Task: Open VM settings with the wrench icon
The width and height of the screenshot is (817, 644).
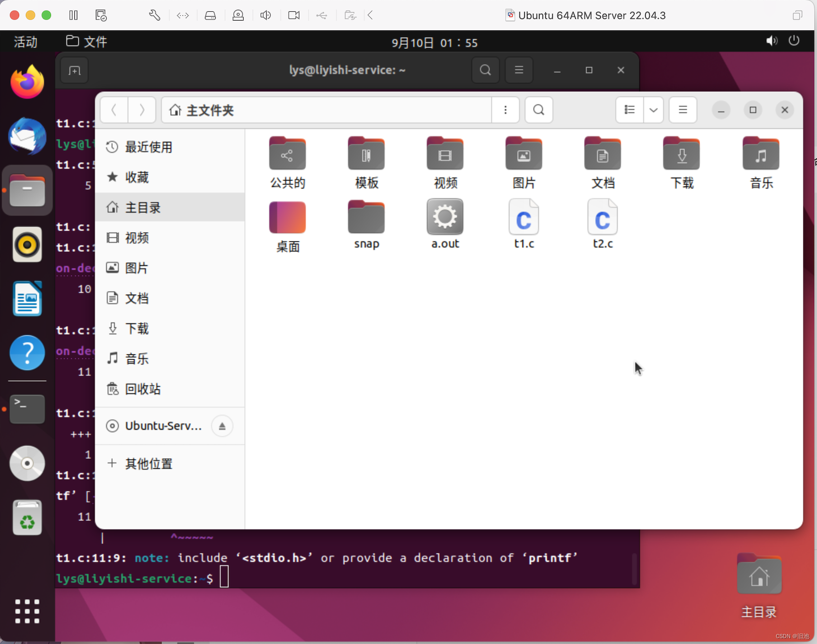Action: click(155, 15)
